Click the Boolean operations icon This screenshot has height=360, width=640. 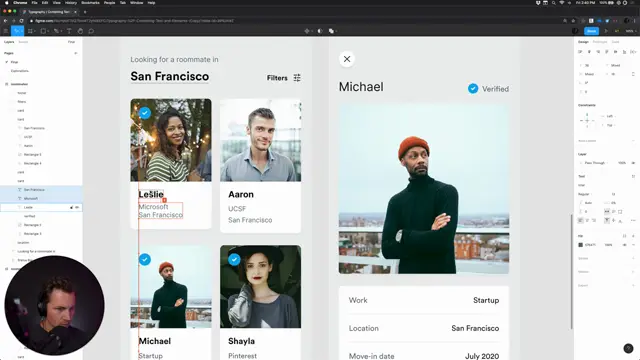click(331, 31)
